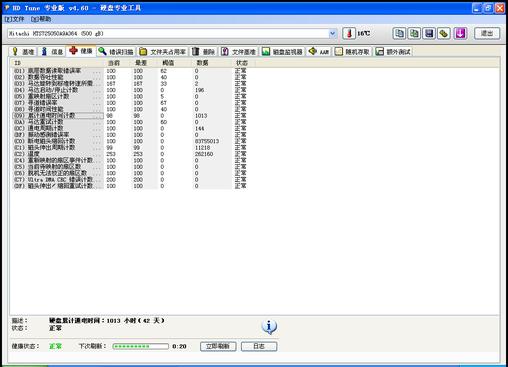Switch to the 删除 erase tab
This screenshot has width=508, height=367.
pyautogui.click(x=204, y=52)
